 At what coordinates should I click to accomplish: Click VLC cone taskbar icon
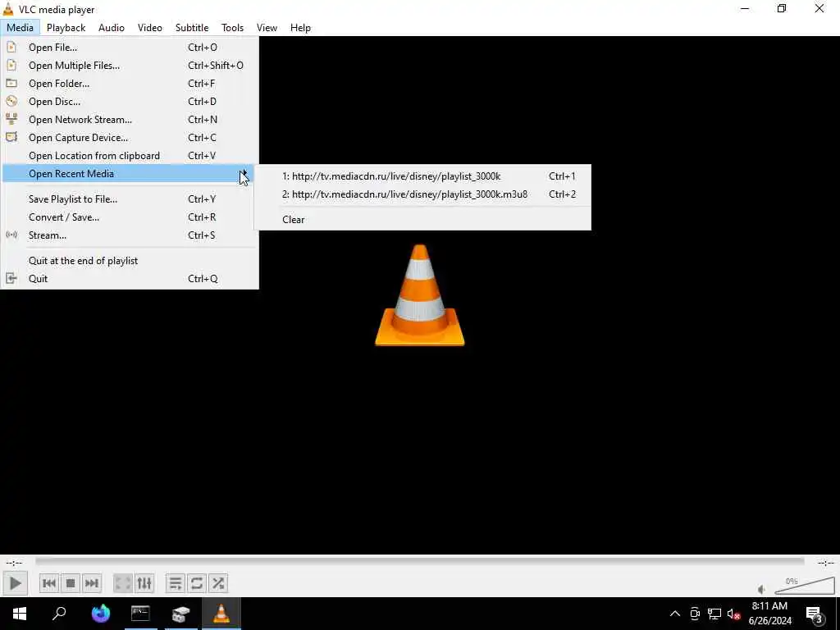[x=221, y=613]
